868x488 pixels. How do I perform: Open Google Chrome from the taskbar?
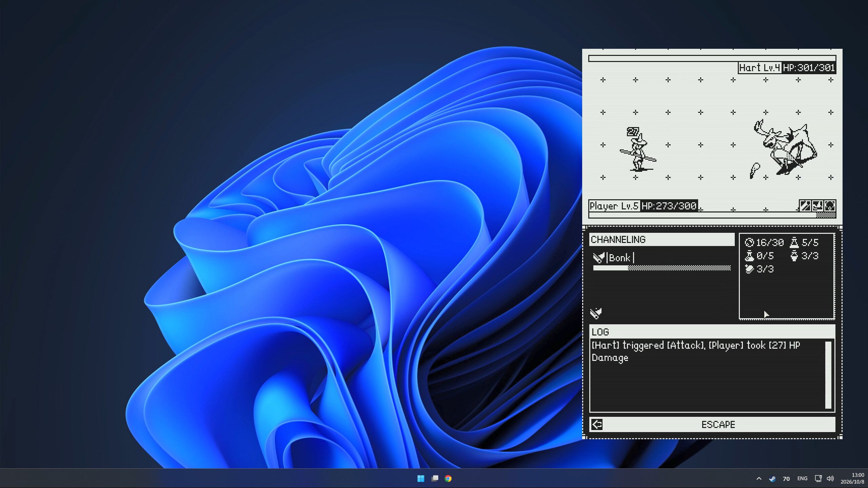click(x=448, y=479)
